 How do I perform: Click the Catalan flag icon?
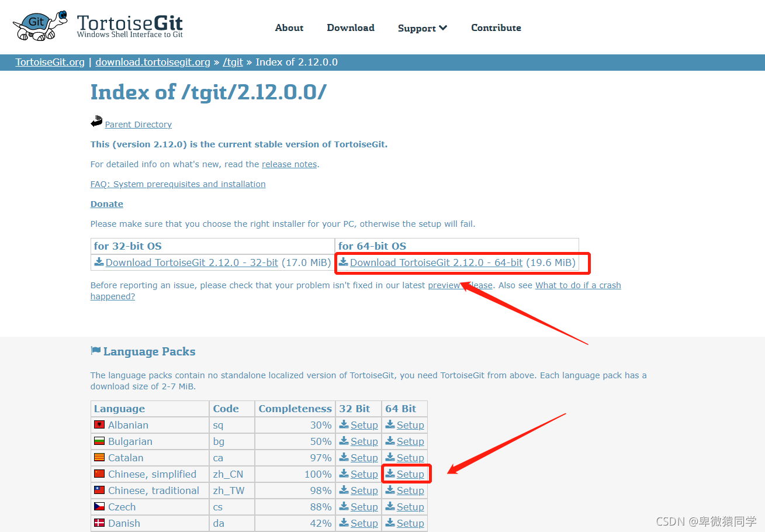click(x=99, y=457)
